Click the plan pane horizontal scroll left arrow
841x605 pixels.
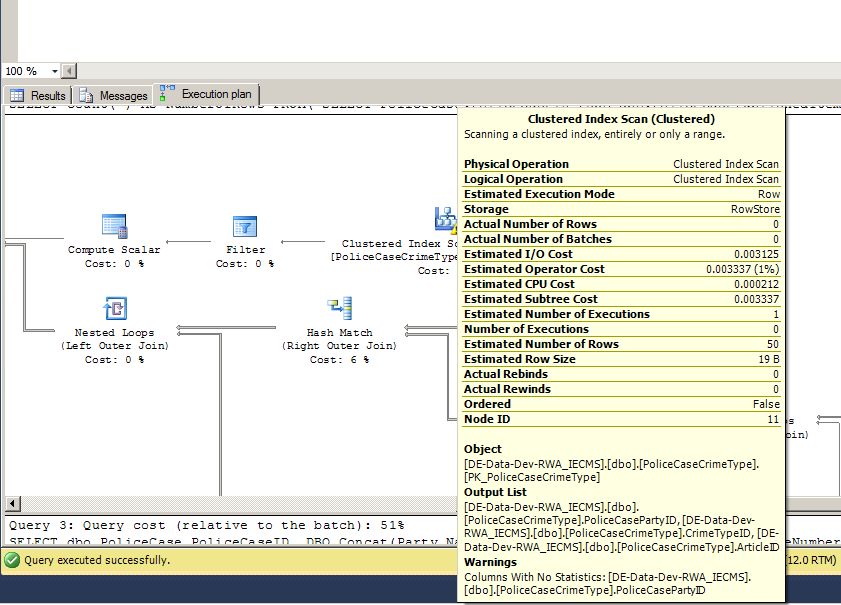point(13,504)
